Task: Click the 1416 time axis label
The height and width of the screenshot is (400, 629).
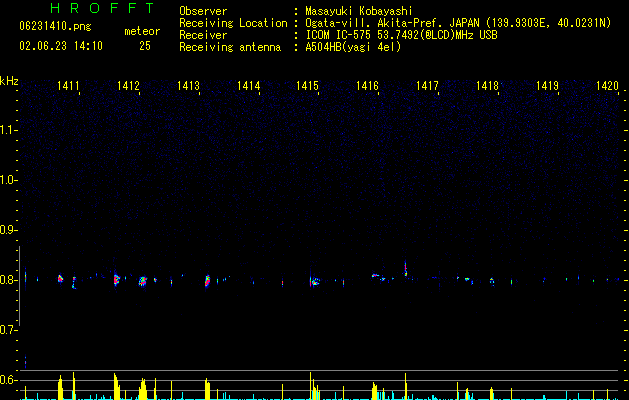Action: coord(367,86)
